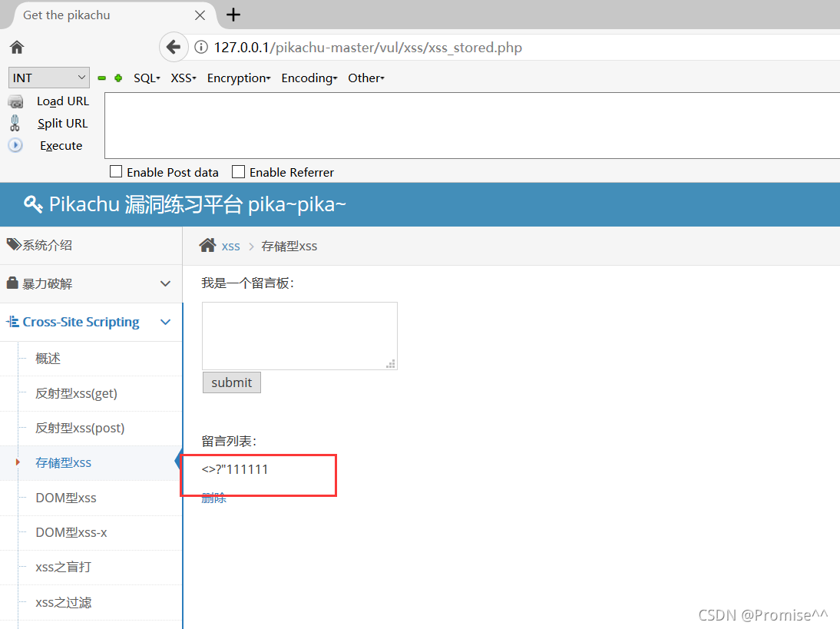Open the Other dropdown menu
Image resolution: width=840 pixels, height=629 pixels.
[366, 78]
